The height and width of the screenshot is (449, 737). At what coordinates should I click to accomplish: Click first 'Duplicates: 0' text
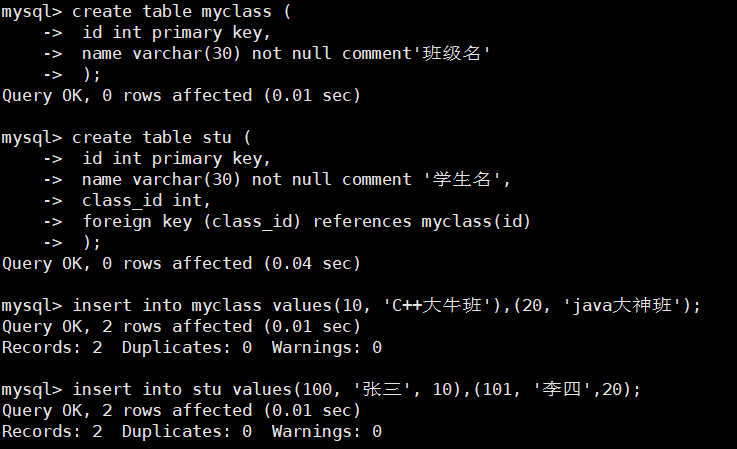click(x=187, y=347)
